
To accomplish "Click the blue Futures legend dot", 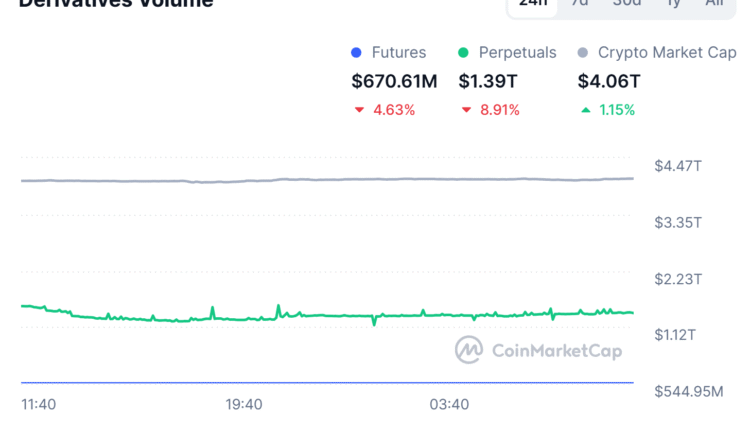I will [x=356, y=53].
